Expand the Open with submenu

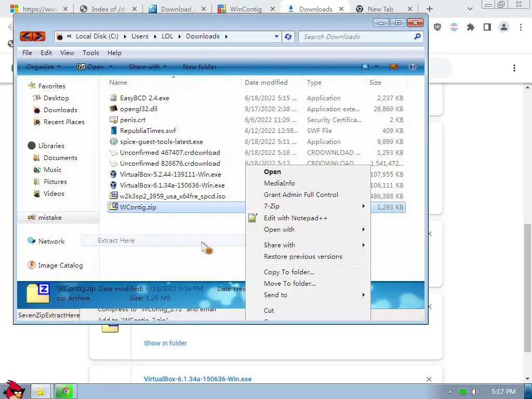coord(308,229)
